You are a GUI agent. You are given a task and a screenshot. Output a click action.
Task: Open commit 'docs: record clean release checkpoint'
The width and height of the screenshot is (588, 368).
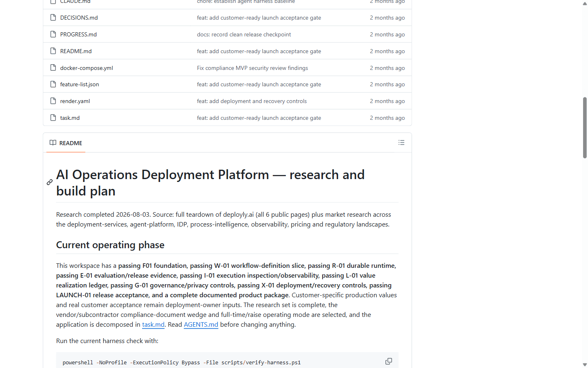244,34
